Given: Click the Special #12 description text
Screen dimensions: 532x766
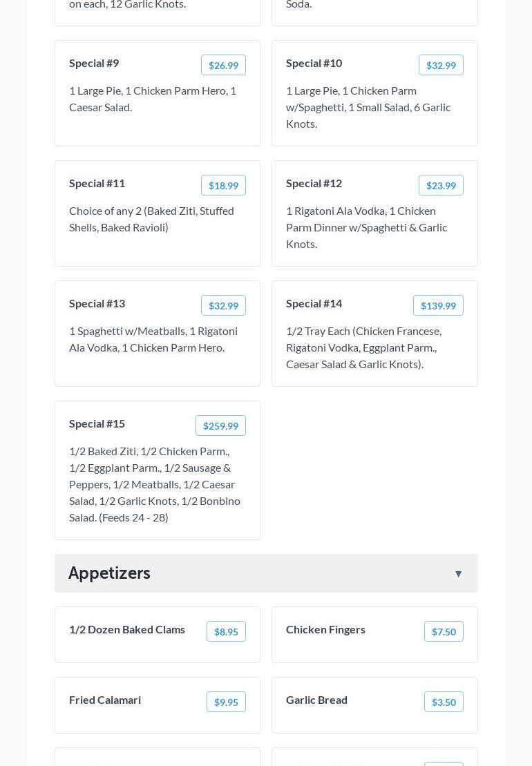Looking at the screenshot, I should [x=366, y=227].
